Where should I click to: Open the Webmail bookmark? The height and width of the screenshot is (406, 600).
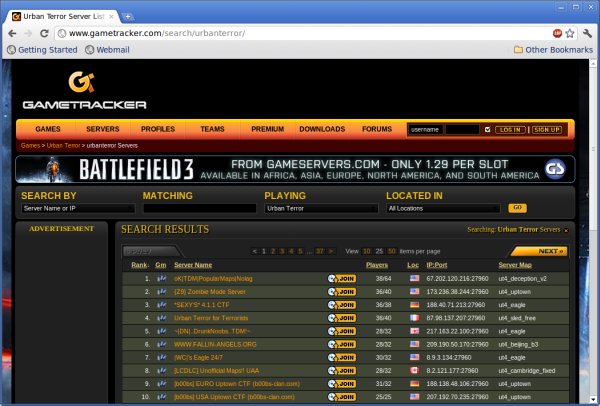[107, 50]
